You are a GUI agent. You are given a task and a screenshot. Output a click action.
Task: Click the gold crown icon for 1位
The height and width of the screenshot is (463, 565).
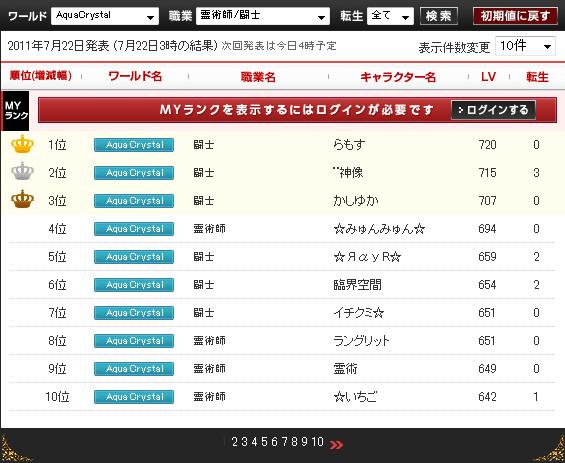click(22, 144)
